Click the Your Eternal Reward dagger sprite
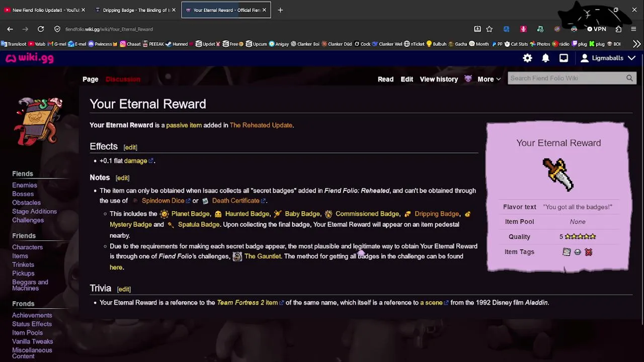The height and width of the screenshot is (362, 644). [x=558, y=174]
